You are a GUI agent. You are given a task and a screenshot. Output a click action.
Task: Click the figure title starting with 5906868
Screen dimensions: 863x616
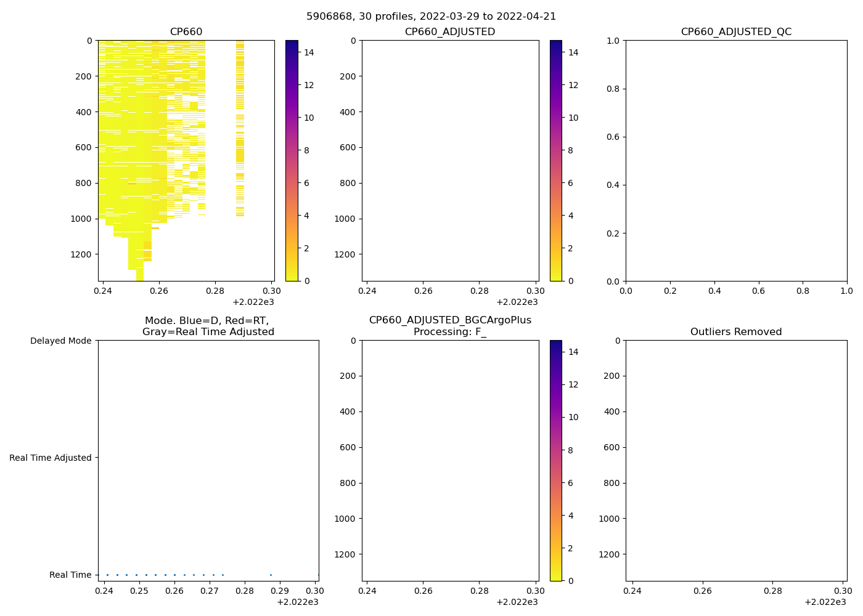431,17
